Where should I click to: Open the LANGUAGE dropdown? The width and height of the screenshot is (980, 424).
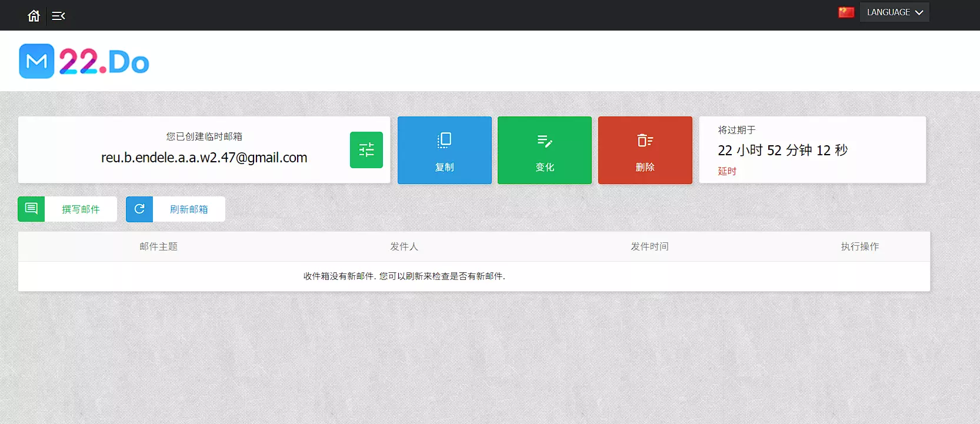click(x=894, y=12)
